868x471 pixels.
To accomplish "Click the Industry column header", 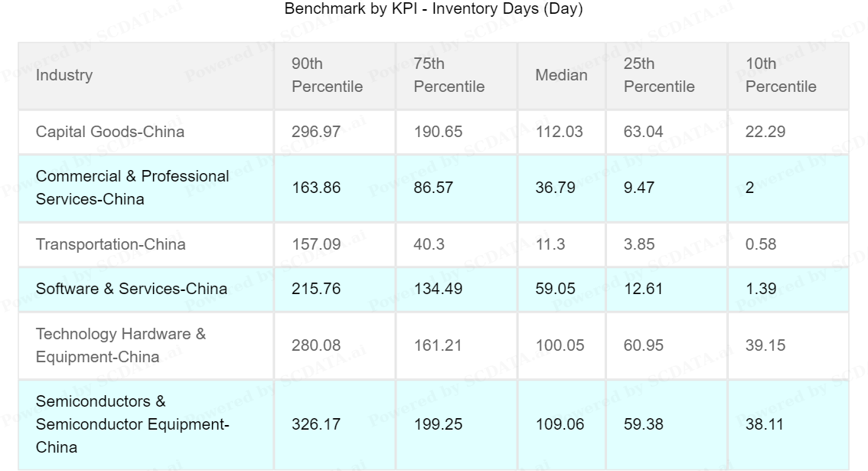I will click(x=64, y=75).
